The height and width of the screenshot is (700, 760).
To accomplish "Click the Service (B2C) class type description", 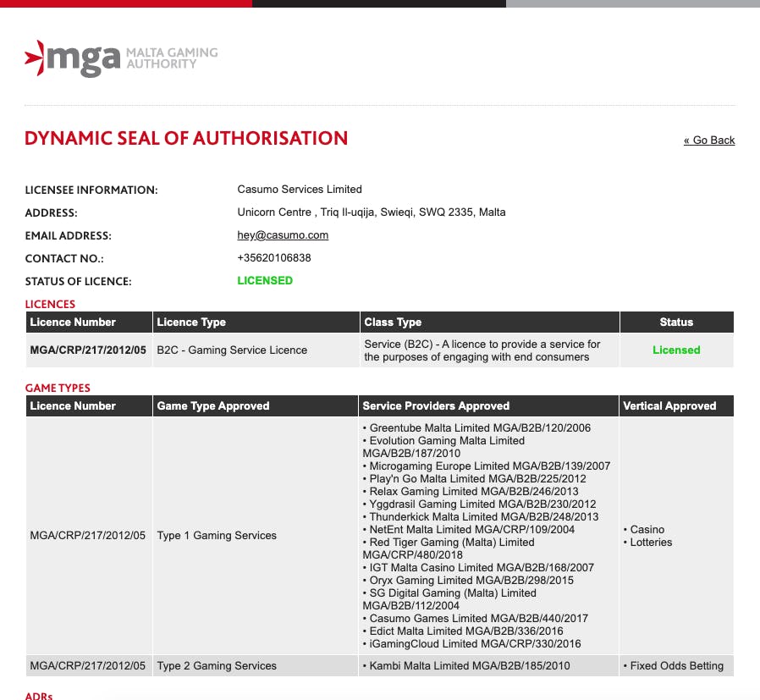I will (482, 350).
